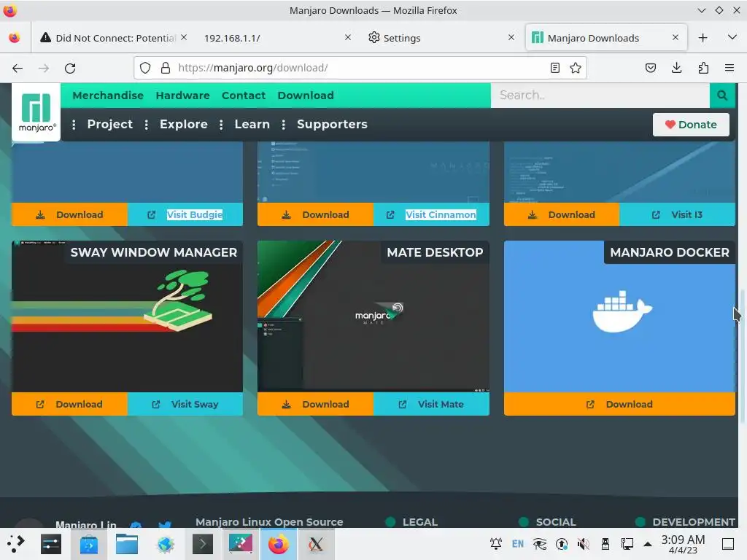Viewport: 747px width, 560px height.
Task: Follow the Visit Budgie link
Action: tap(185, 215)
